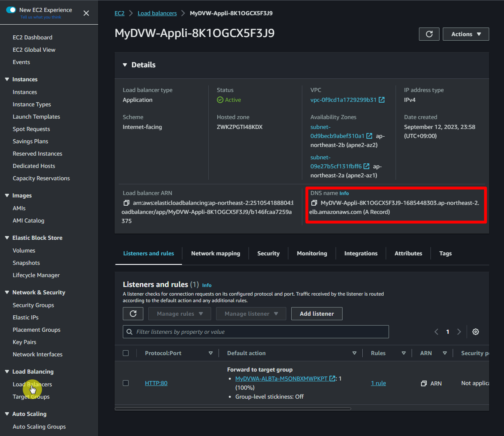Collapse Auto Scaling sidebar section
Viewport: 504px width, 436px height.
(x=7, y=414)
